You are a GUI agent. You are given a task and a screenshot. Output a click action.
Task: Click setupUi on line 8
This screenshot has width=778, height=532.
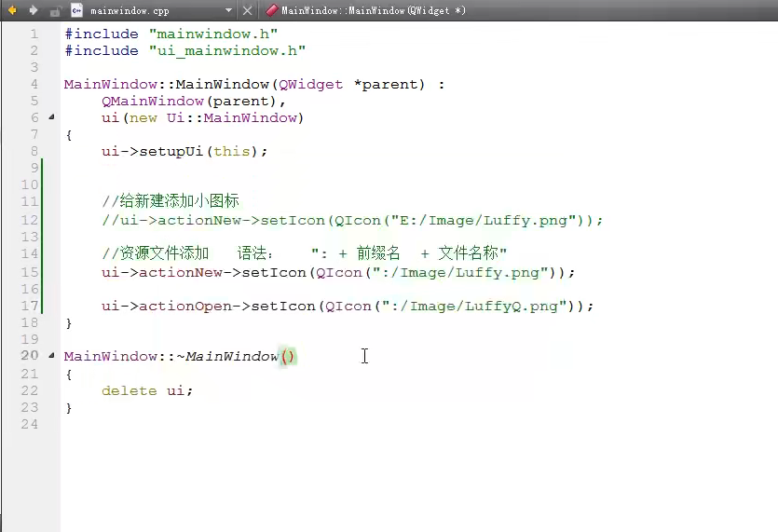(x=171, y=151)
